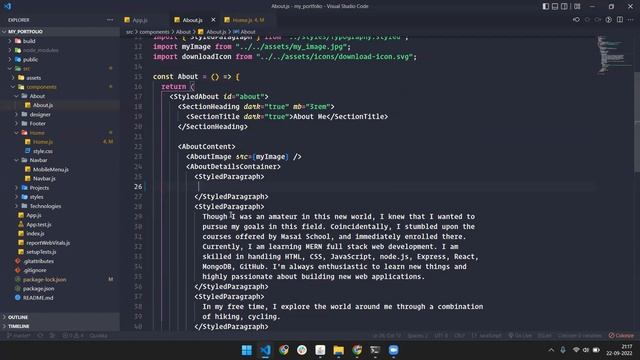
Task: Click the About symbol breadcrumb
Action: [x=247, y=32]
